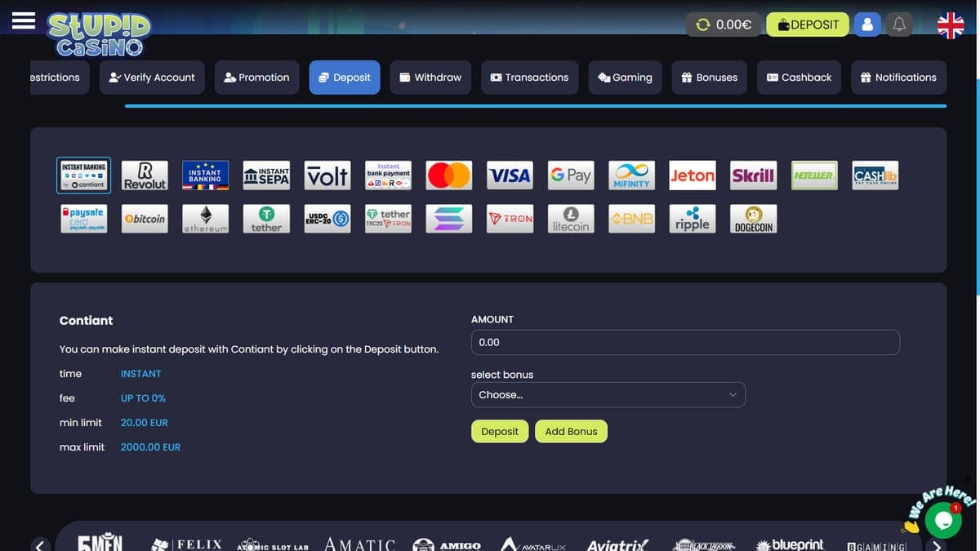Select Skrill payment method

click(753, 175)
